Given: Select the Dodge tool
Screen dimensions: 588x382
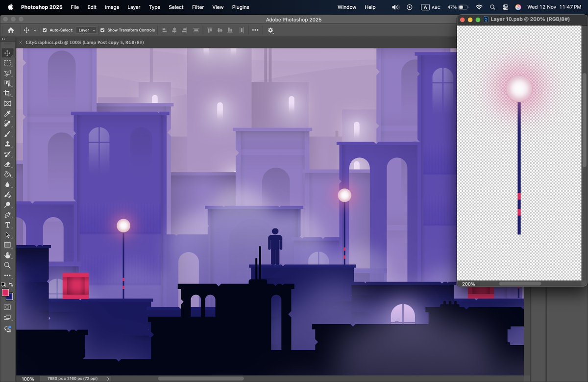Looking at the screenshot, I should (7, 204).
